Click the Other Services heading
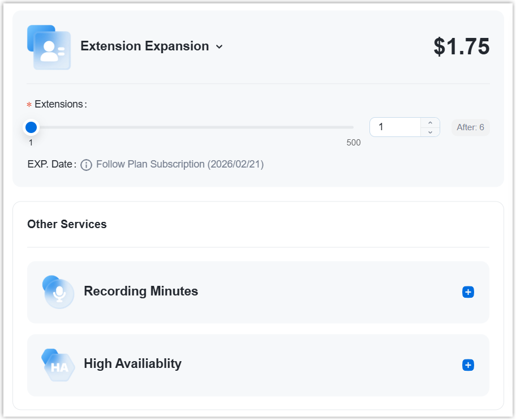Image resolution: width=516 pixels, height=420 pixels. coord(67,224)
